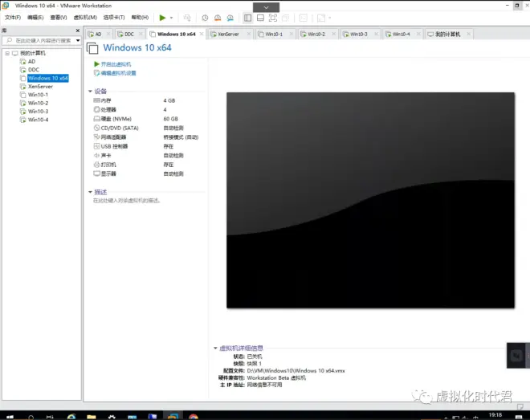
Task: Click the Unity mode toolbar icon
Action: [x=286, y=18]
